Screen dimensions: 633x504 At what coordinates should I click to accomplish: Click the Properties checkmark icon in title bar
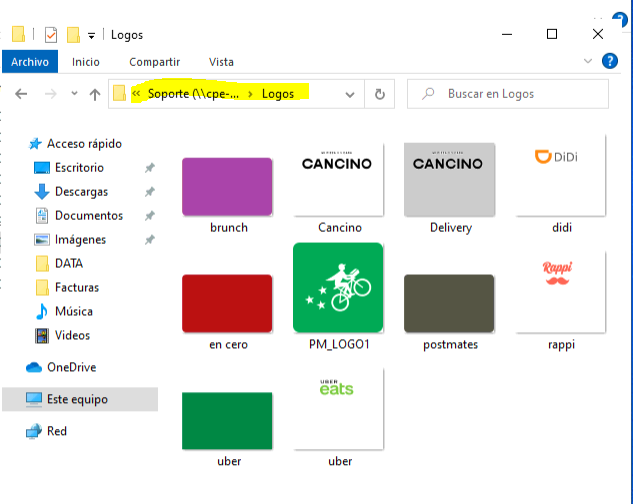tap(51, 35)
